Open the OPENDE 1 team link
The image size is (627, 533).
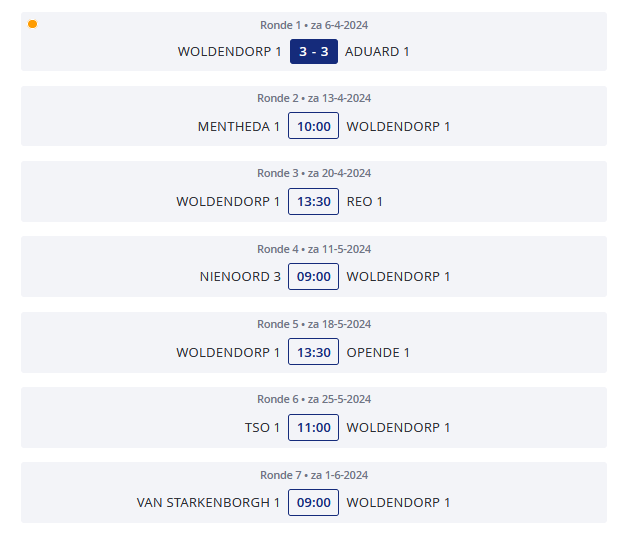[378, 352]
